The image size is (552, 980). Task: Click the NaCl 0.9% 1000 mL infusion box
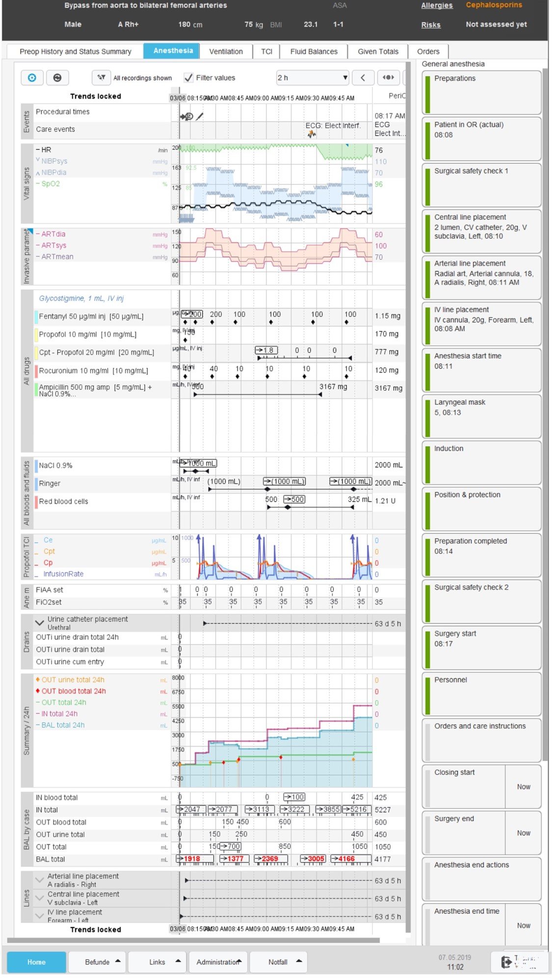pyautogui.click(x=199, y=463)
